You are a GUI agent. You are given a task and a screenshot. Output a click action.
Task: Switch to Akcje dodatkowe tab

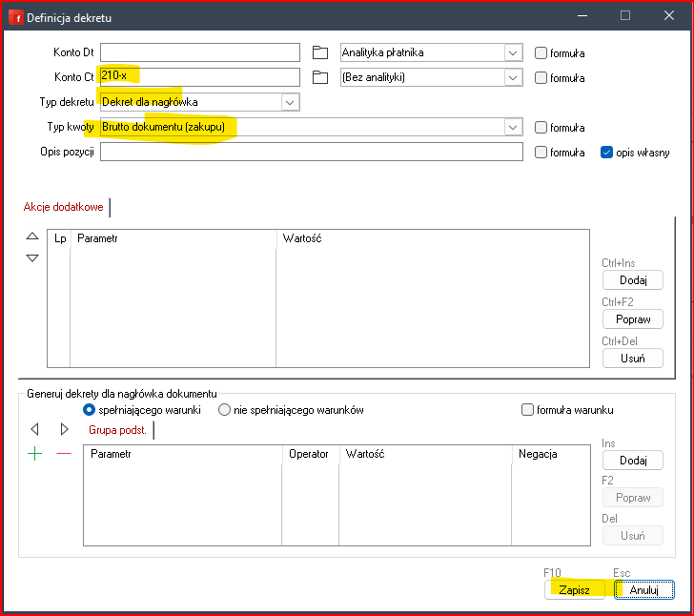pos(63,207)
